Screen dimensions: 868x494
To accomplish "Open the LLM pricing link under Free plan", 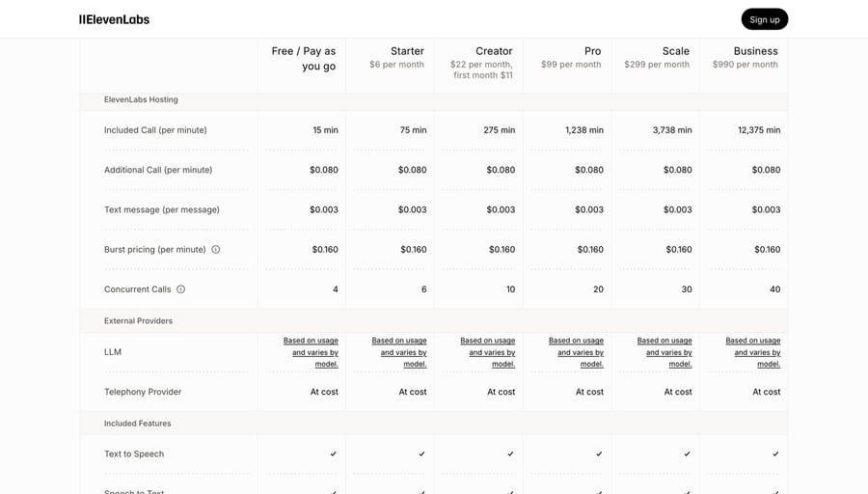I will [x=311, y=352].
